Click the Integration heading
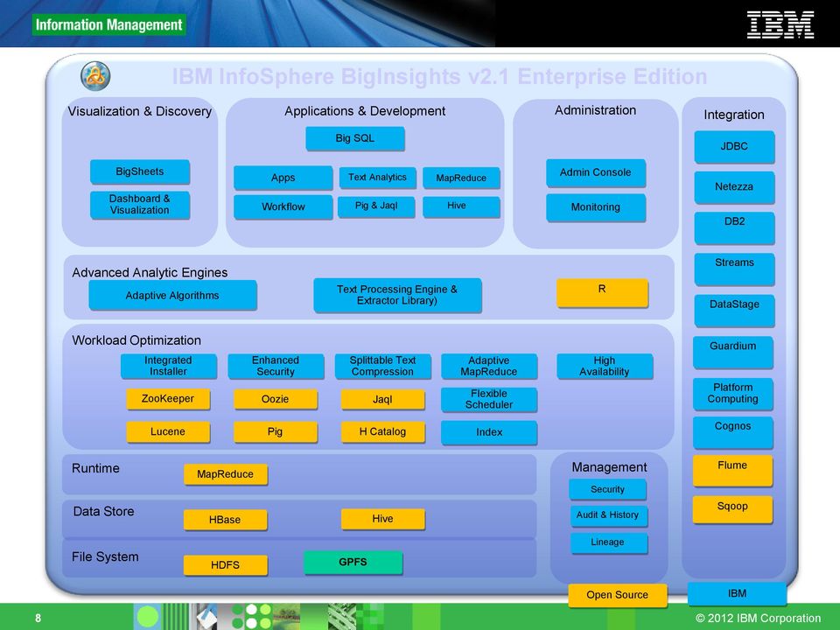The width and height of the screenshot is (840, 630). coord(734,115)
